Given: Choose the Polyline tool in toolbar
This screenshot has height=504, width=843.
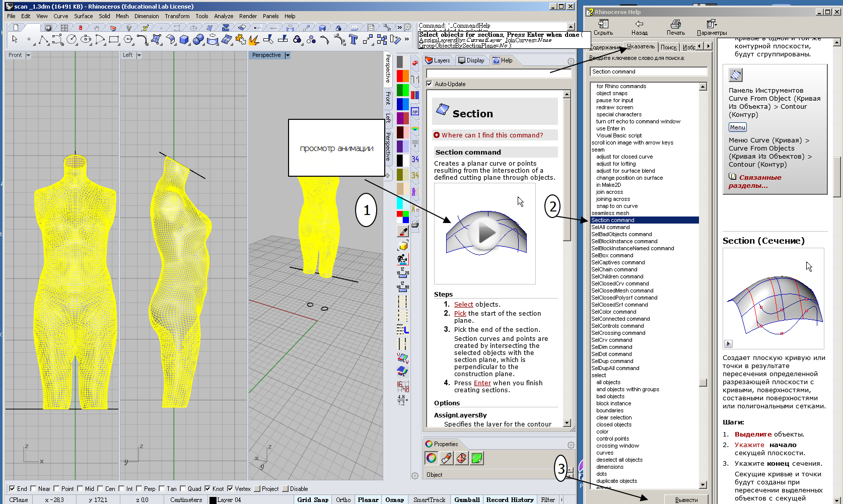Looking at the screenshot, I should pos(43,39).
